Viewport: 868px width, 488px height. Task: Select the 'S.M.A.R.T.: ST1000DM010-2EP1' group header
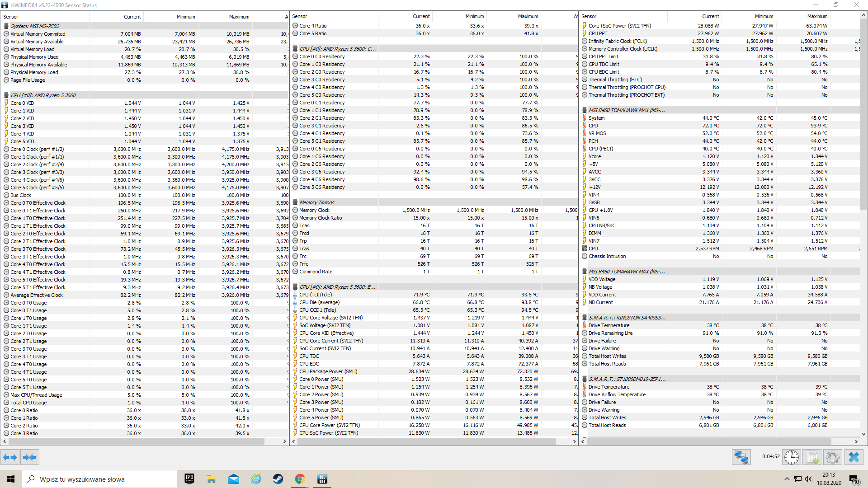pyautogui.click(x=721, y=379)
